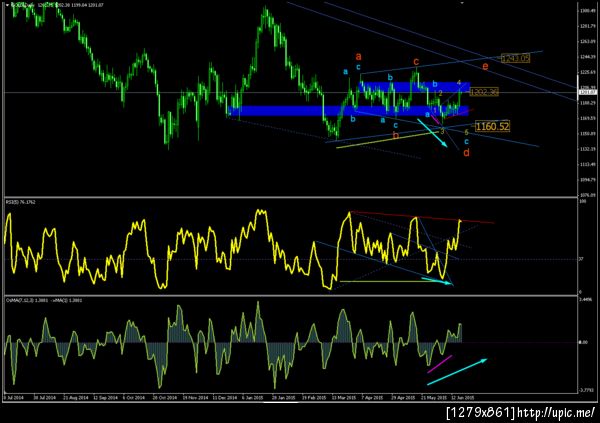Viewport: 600px width, 423px height.
Task: Select the red trendline on RSI panel
Action: (422, 217)
